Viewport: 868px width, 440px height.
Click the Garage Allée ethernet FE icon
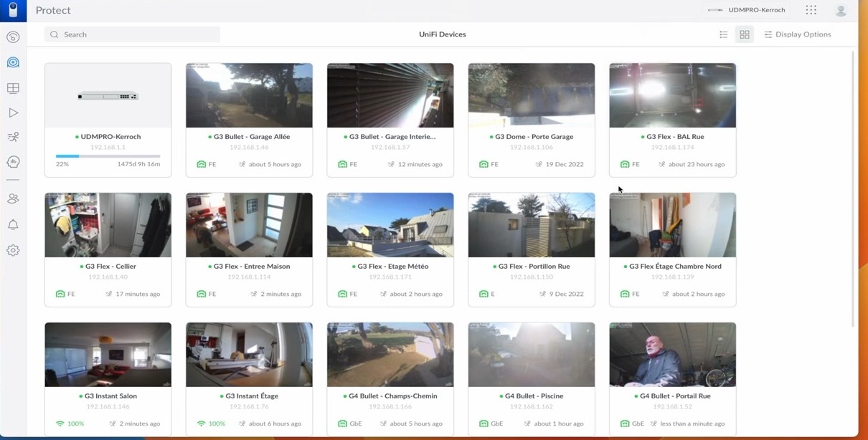tap(202, 164)
